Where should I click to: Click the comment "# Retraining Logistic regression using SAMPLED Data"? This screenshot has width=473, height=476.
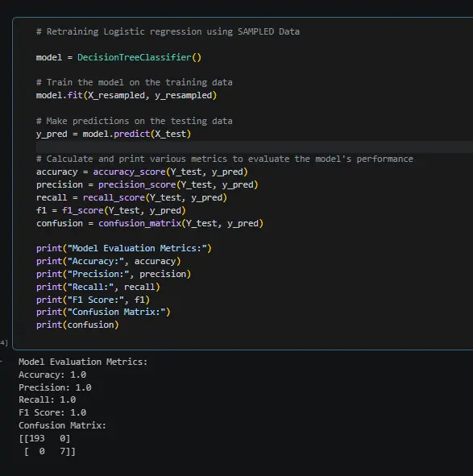click(x=168, y=31)
